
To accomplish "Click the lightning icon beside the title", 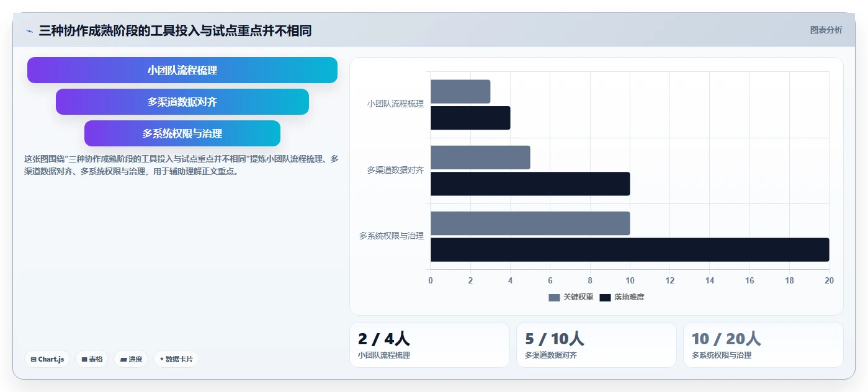I will click(29, 31).
